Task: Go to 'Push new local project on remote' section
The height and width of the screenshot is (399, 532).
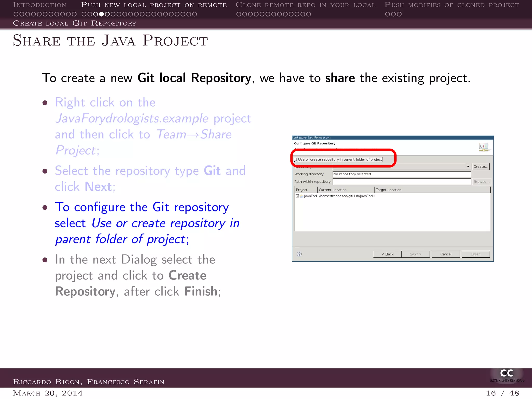Action: tap(154, 5)
